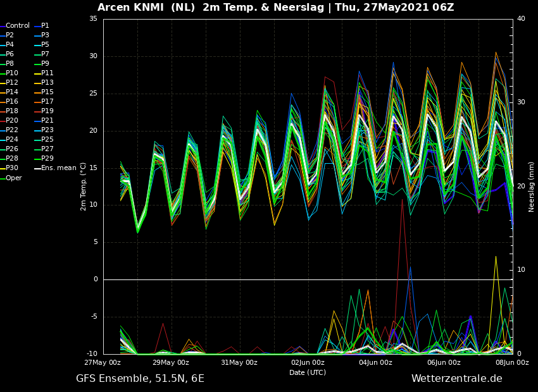Click the GFS Ensemble coordinates caption
Viewport: 538px width, 392px height.
tap(140, 379)
